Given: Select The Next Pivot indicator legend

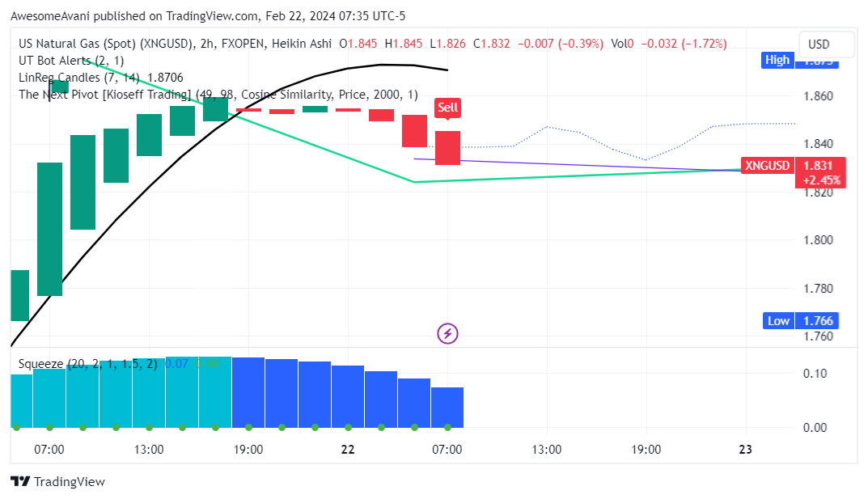Looking at the screenshot, I should point(218,95).
